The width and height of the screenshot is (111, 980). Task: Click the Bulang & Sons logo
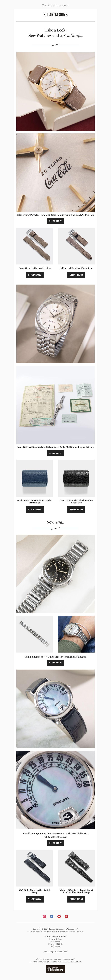(x=55, y=14)
